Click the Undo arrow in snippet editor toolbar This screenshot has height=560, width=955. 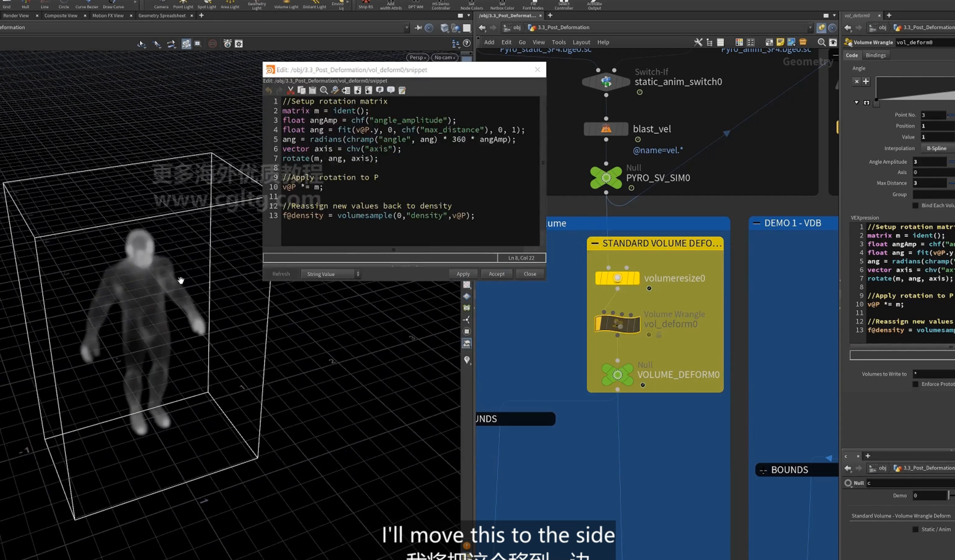click(x=268, y=90)
